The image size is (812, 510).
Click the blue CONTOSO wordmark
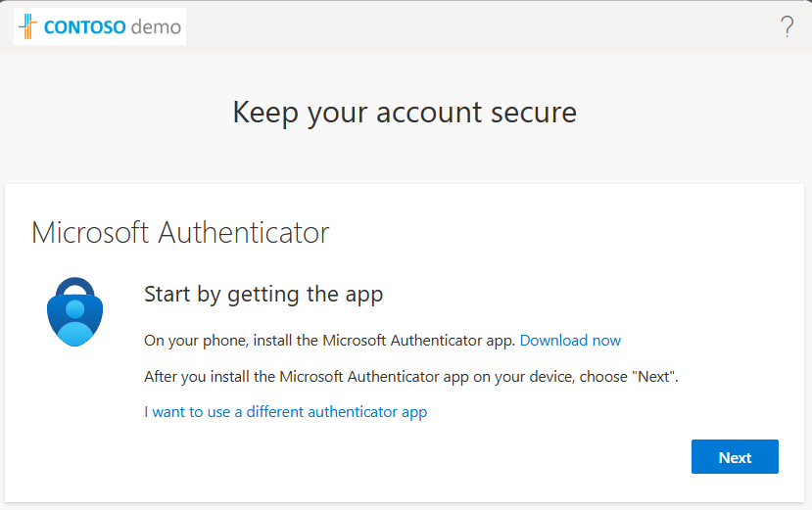pos(85,27)
